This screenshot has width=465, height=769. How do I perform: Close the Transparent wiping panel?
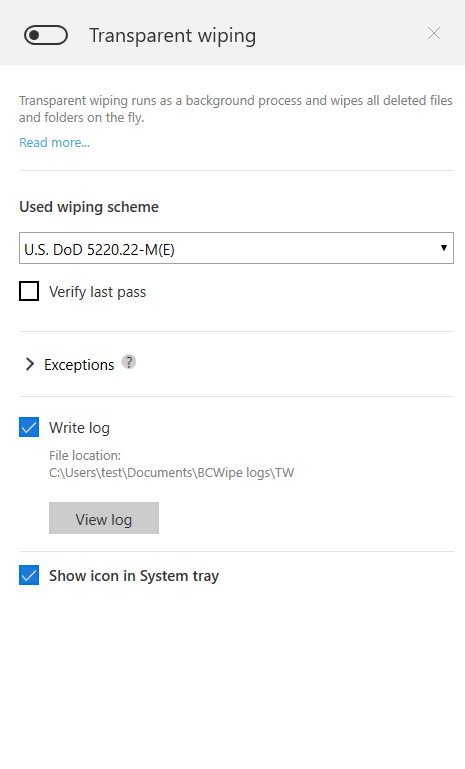pos(434,33)
